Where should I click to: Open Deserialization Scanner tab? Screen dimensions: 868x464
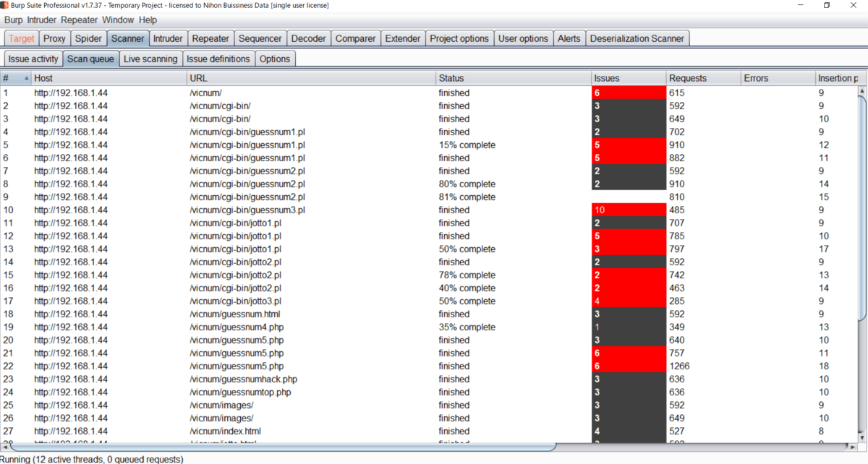pyautogui.click(x=638, y=38)
